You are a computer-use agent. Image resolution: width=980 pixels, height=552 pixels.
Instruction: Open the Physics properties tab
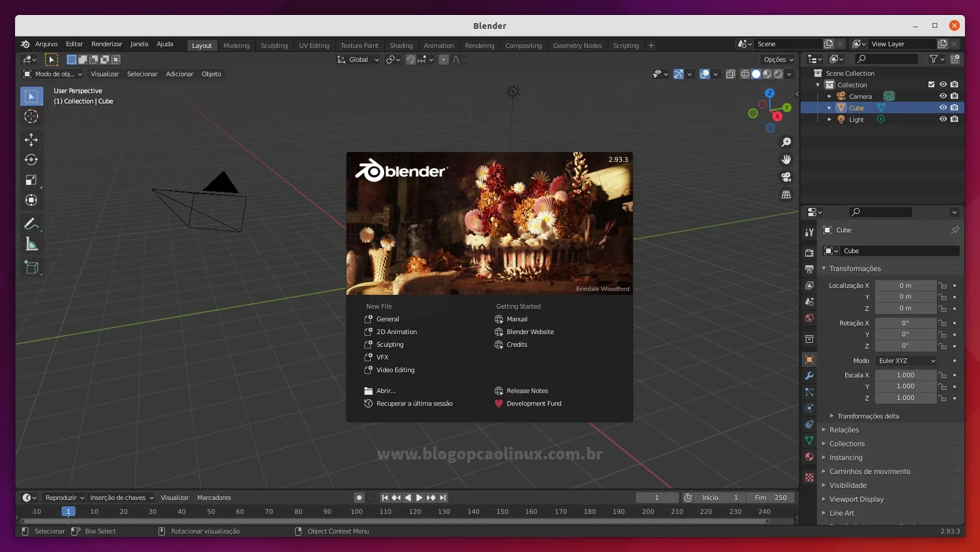coord(809,408)
